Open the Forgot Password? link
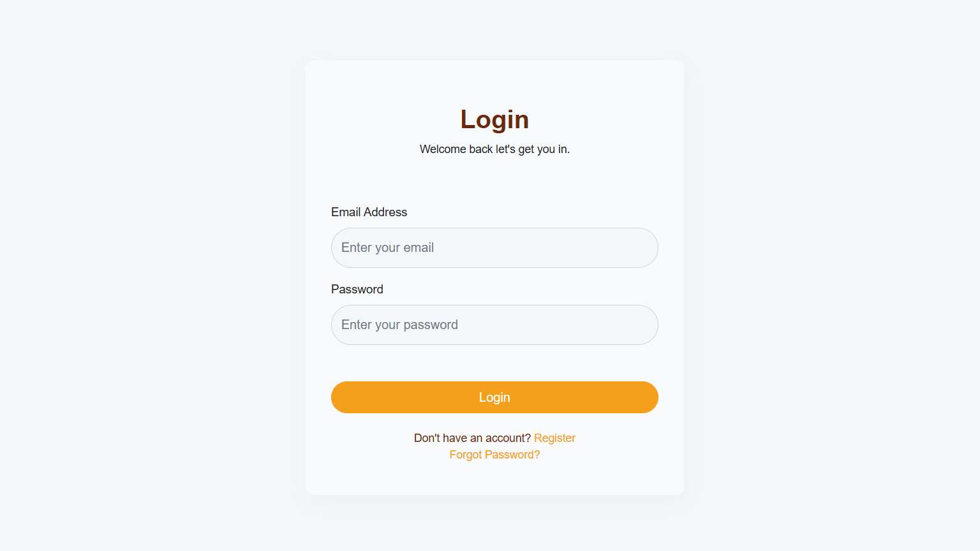Screen dimensions: 980x551 tap(494, 455)
